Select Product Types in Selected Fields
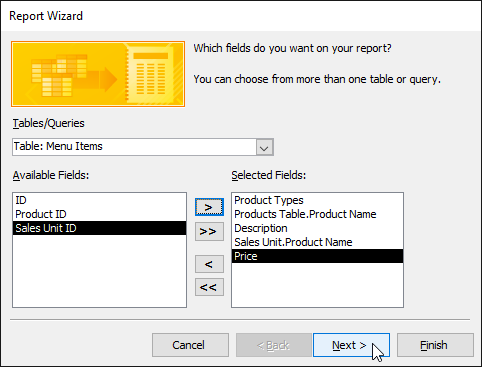 317,200
